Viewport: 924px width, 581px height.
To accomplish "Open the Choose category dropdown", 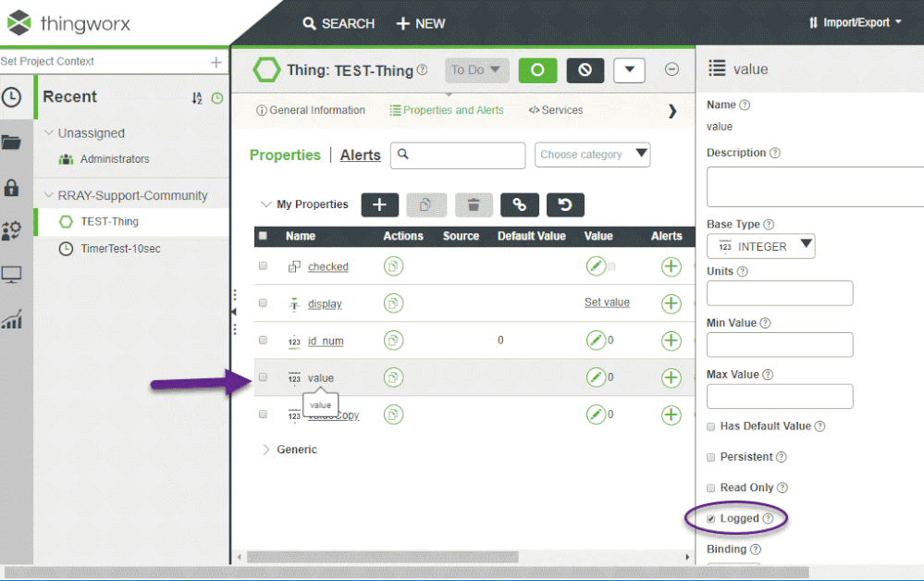I will point(592,155).
